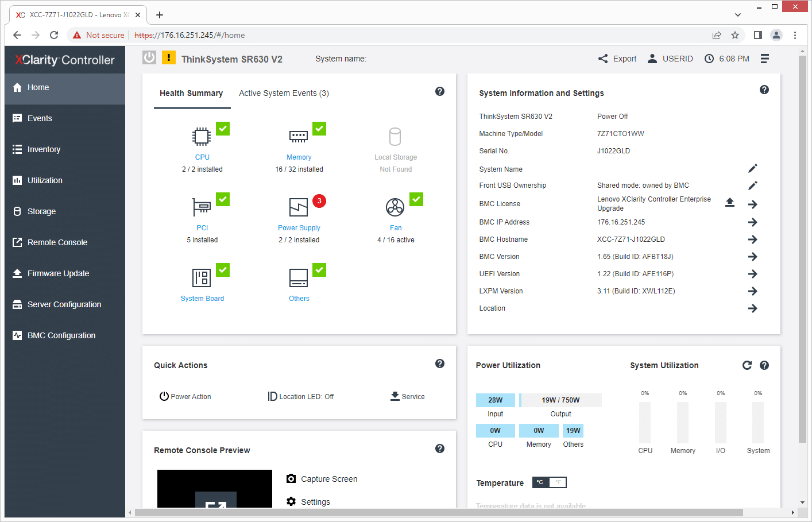The height and width of the screenshot is (522, 812).
Task: Click the XClarity Controller logo
Action: click(x=65, y=60)
